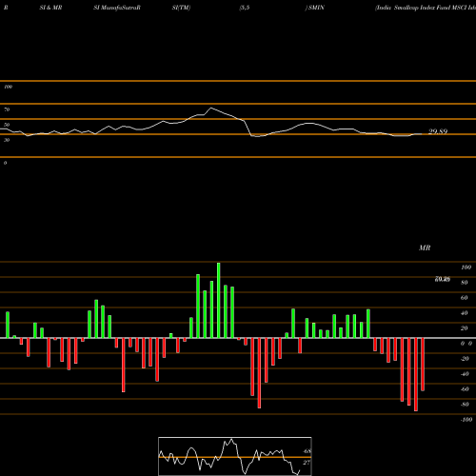The width and height of the screenshot is (476, 476).
Task: Click the 'SI & MR' header label
Action: 50,8
